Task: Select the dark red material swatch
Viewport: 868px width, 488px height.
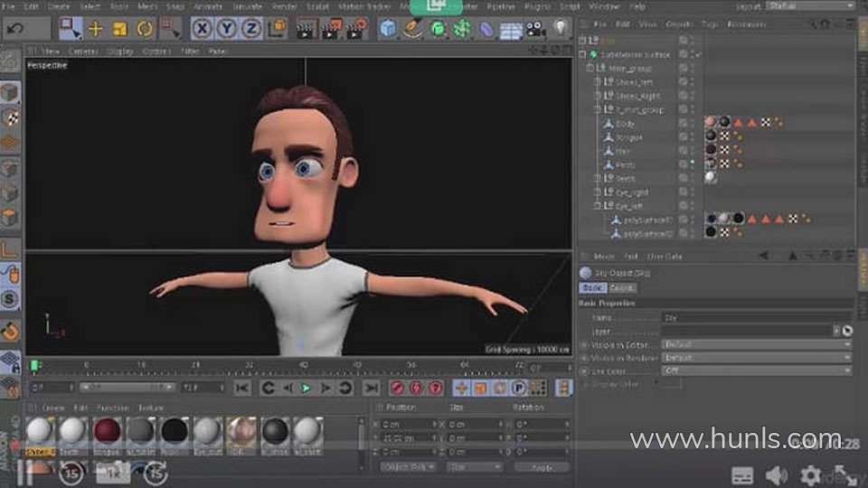Action: 107,430
